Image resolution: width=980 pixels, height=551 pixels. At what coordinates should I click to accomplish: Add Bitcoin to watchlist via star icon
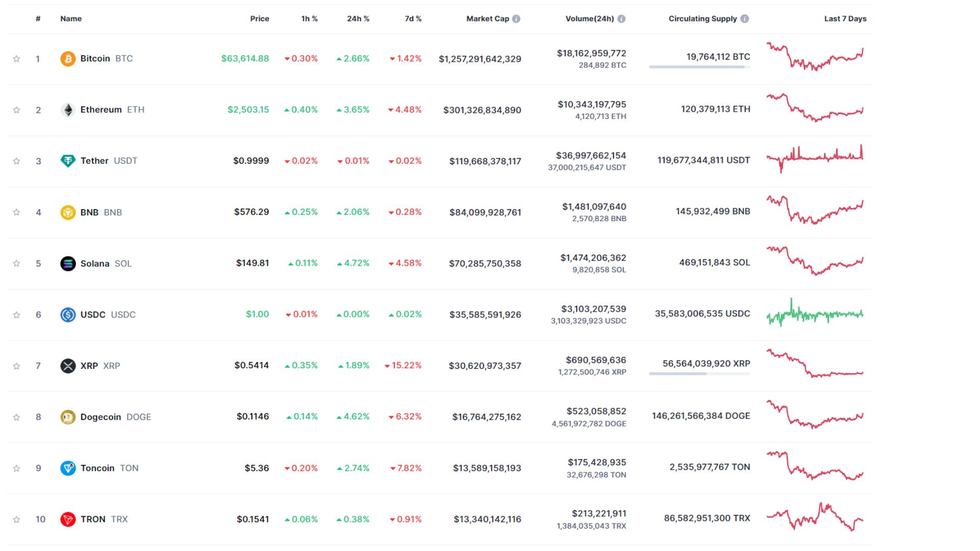(16, 58)
